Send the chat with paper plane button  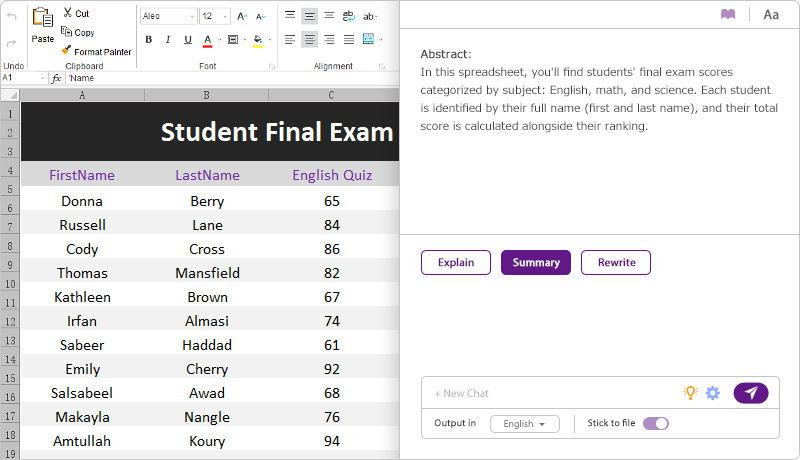pos(750,393)
